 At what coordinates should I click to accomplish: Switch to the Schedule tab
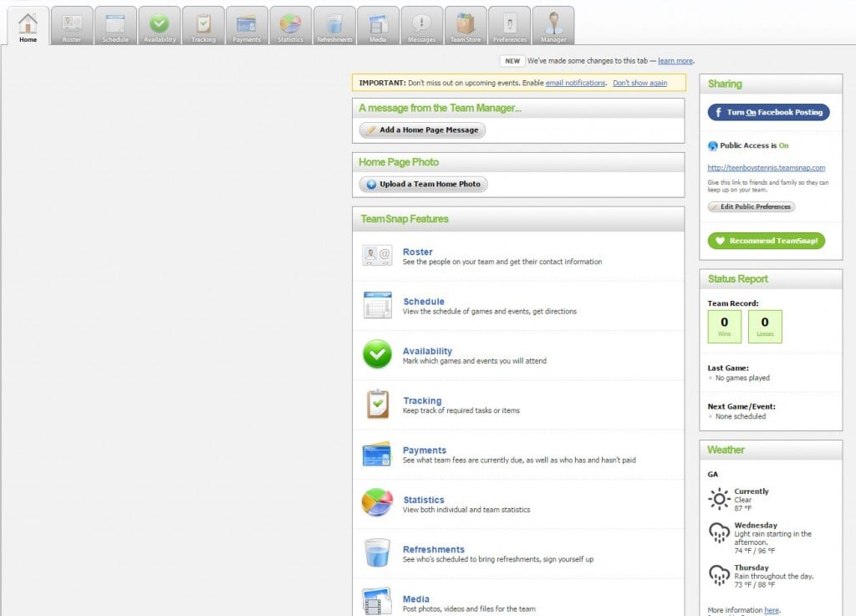pos(115,26)
